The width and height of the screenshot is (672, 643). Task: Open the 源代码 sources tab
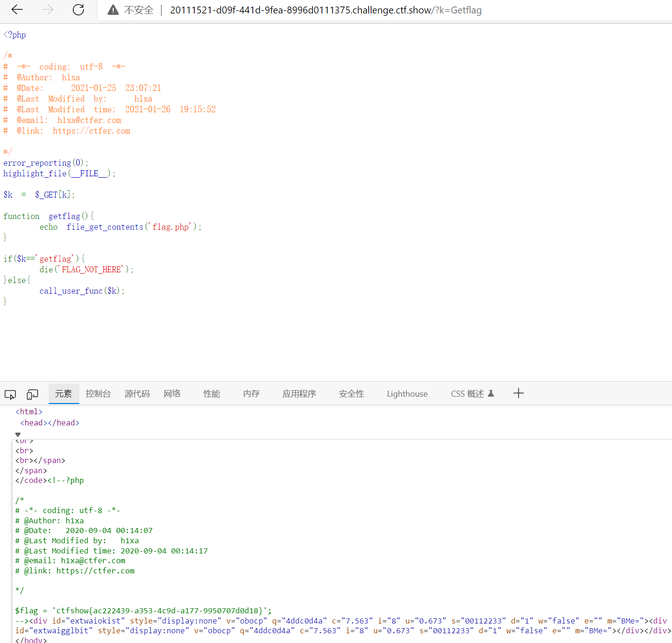[x=137, y=394]
